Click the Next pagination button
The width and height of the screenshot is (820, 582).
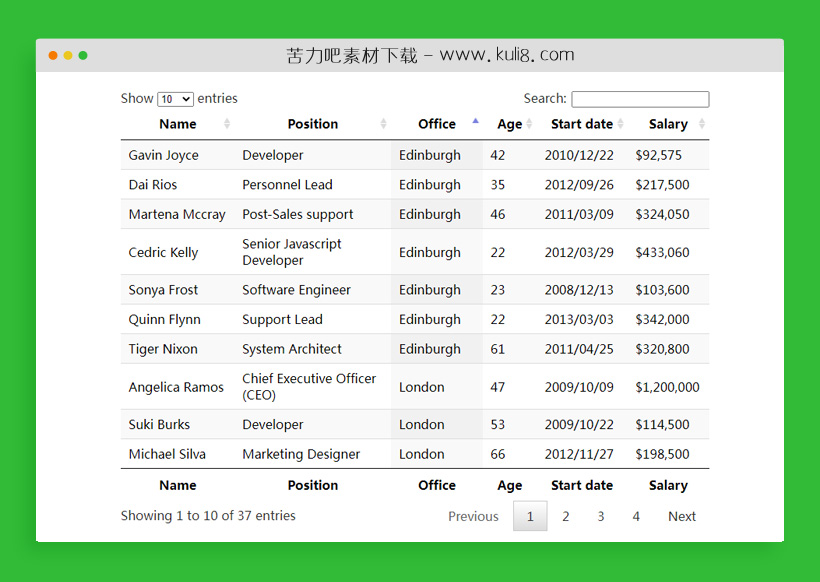coord(681,516)
